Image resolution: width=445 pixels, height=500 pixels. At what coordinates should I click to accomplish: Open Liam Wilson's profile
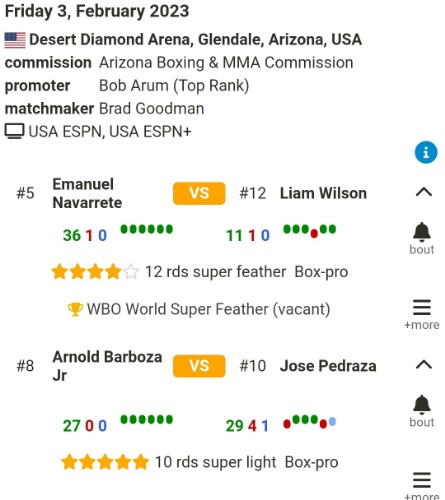point(323,193)
